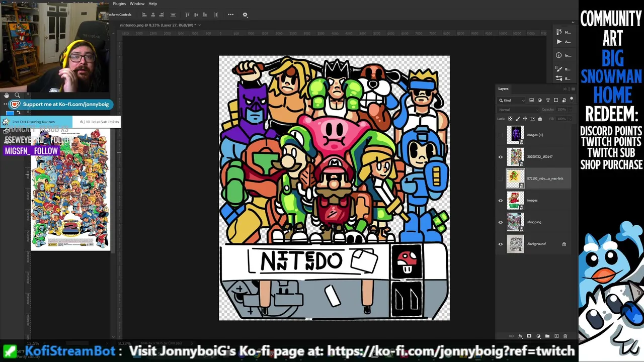Screen dimensions: 644x362
Task: Open the Help menu
Action: coord(152,4)
